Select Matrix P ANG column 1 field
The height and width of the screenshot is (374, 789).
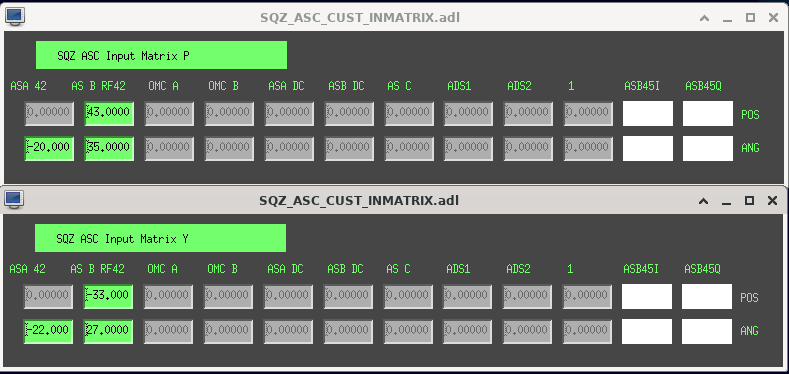[x=588, y=148]
